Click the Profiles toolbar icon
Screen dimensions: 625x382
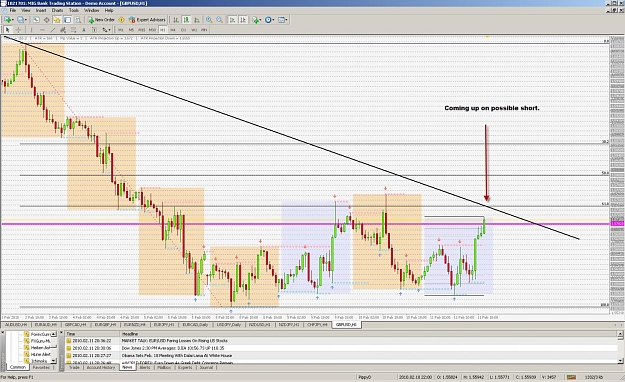(x=20, y=20)
